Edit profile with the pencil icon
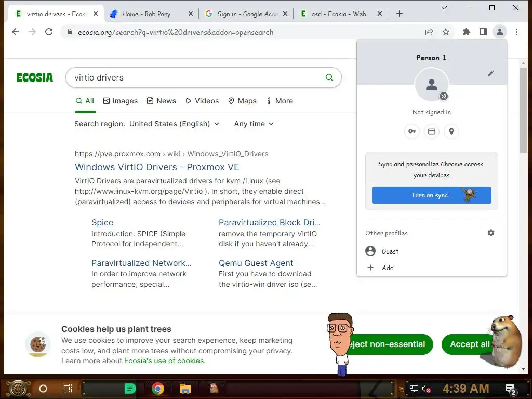This screenshot has height=399, width=532. pyautogui.click(x=491, y=73)
